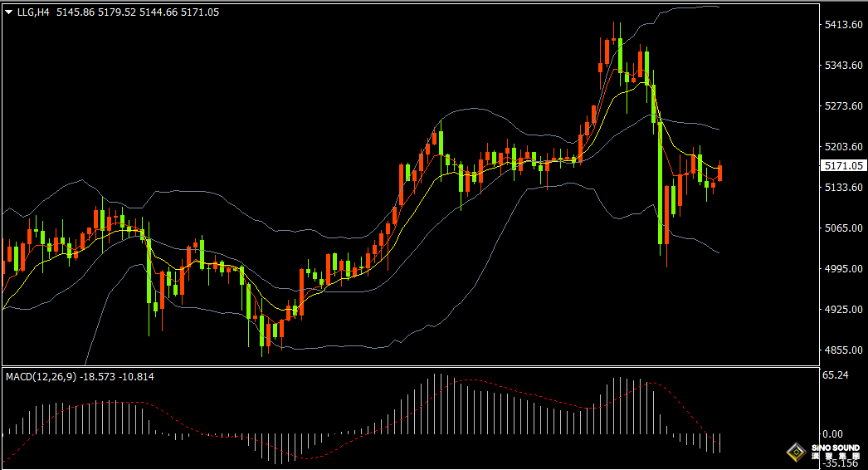Viewport: 868px width, 470px height.
Task: Click the 4855.00 price axis label
Action: [842, 350]
